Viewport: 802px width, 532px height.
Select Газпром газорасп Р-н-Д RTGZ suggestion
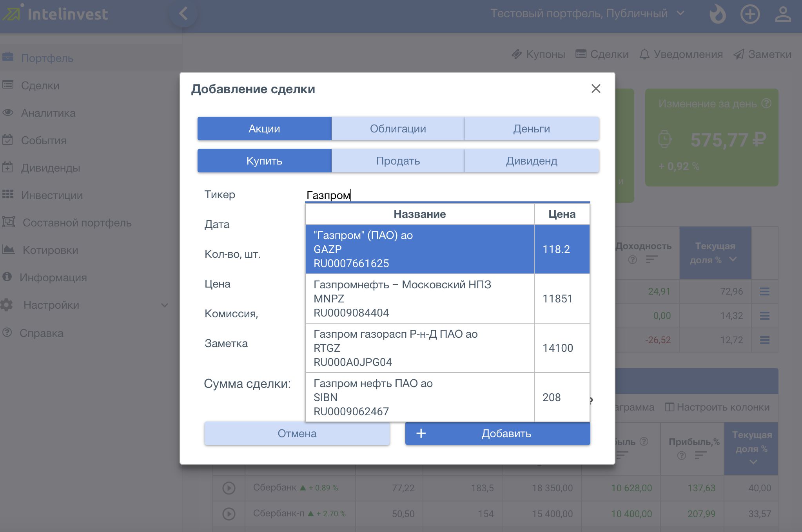coord(448,348)
